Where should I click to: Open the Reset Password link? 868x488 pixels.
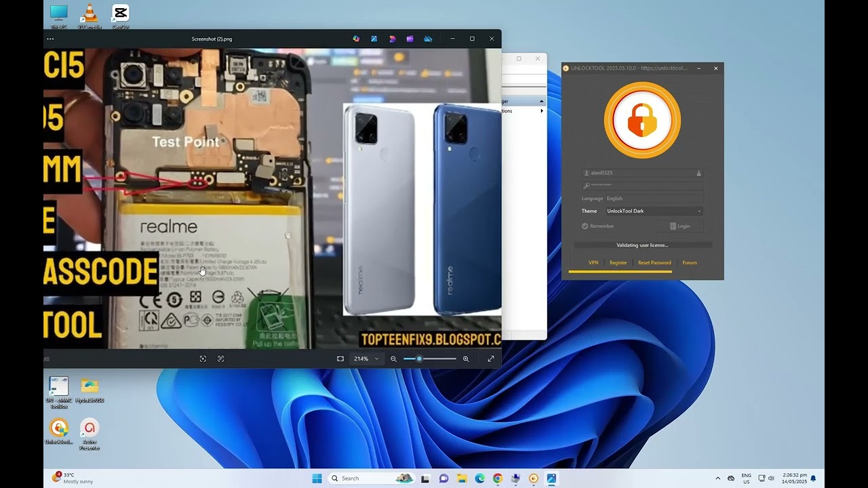tap(654, 262)
